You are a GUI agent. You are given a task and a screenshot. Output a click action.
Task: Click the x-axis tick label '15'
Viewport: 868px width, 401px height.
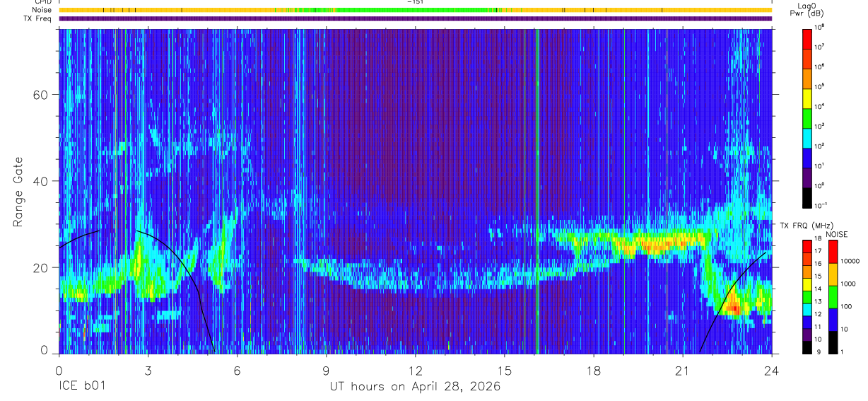point(504,370)
